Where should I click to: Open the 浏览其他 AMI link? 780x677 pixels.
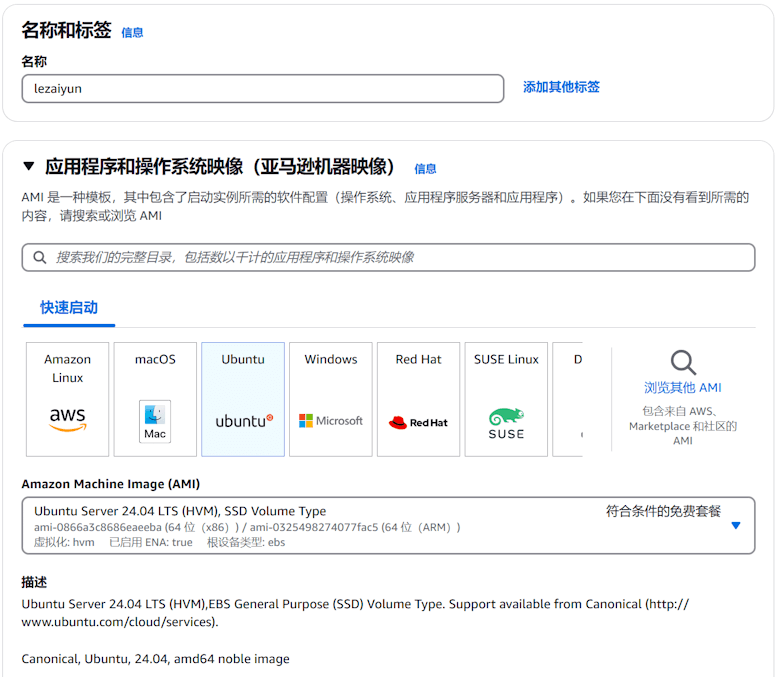pos(682,388)
